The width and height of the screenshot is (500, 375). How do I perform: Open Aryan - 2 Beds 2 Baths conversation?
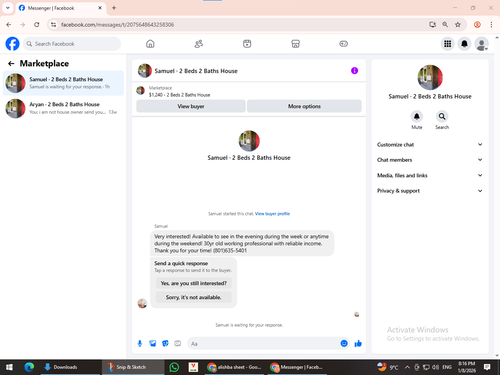63,108
